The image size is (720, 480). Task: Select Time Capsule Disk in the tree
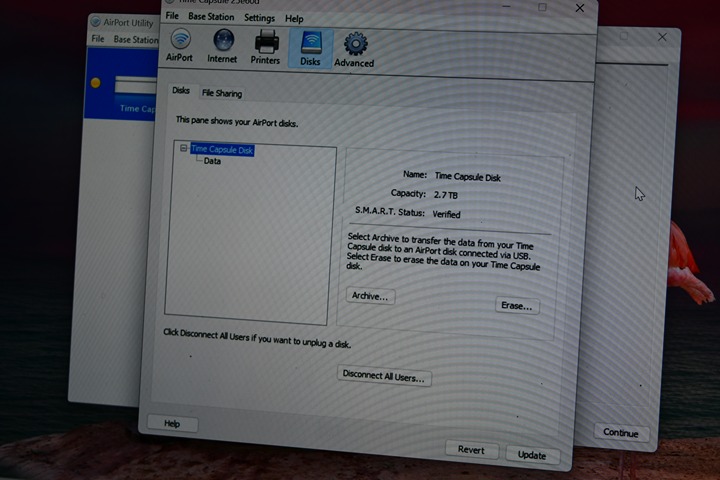pos(222,150)
